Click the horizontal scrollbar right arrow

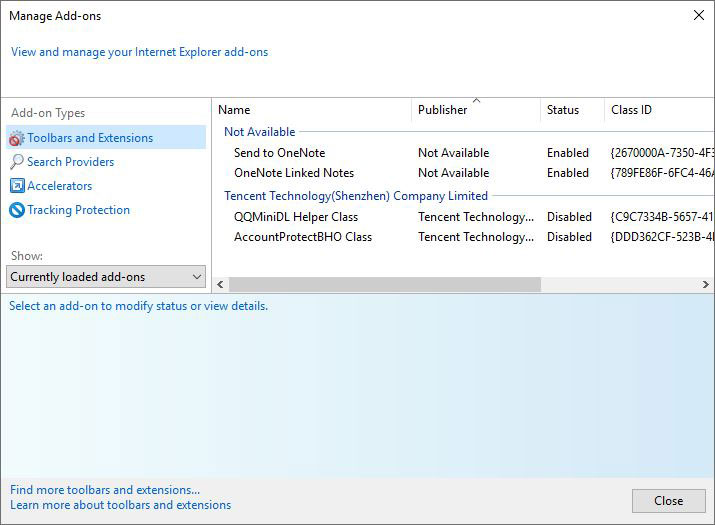point(705,285)
